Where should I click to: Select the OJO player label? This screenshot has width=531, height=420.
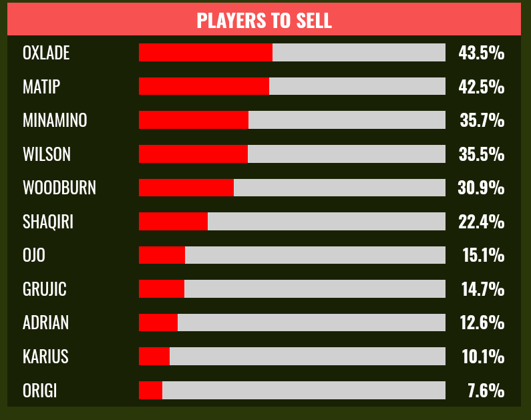(34, 255)
